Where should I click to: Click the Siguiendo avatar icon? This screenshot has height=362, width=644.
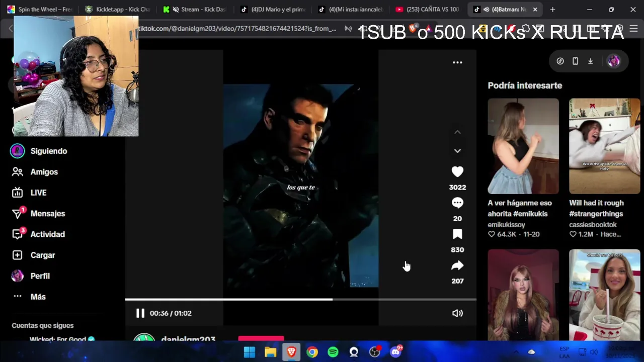pyautogui.click(x=18, y=151)
